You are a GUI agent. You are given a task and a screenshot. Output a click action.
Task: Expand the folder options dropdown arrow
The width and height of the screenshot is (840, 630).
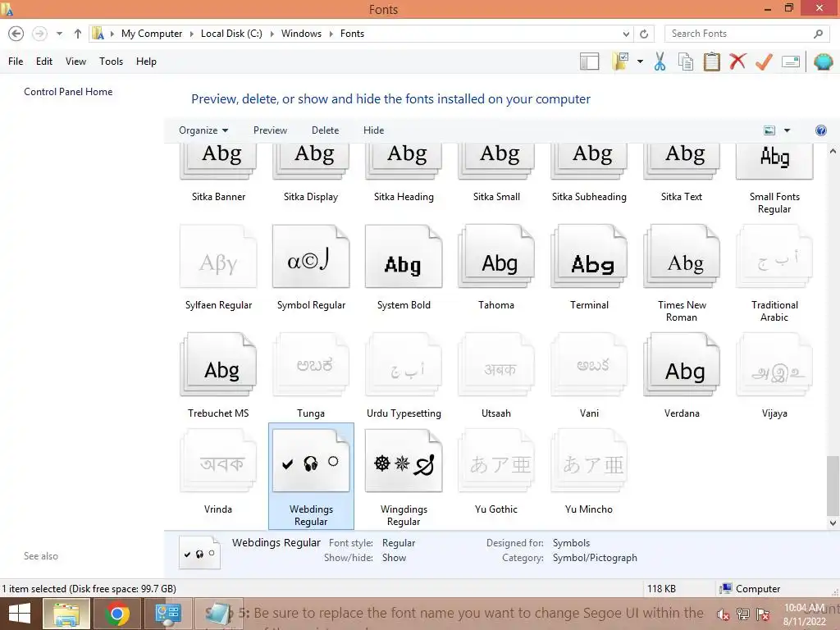(640, 62)
